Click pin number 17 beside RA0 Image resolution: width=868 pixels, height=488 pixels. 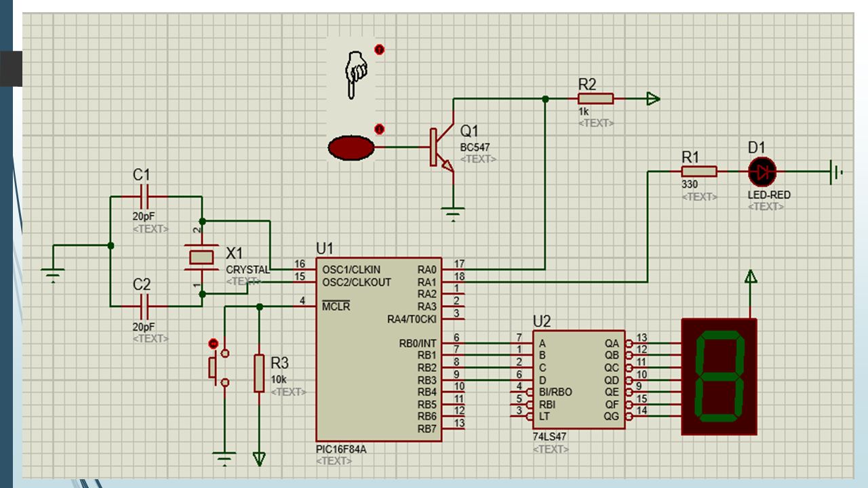click(459, 264)
